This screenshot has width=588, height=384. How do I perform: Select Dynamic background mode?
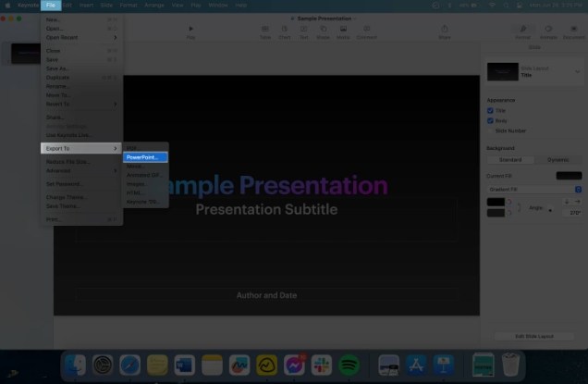point(558,160)
